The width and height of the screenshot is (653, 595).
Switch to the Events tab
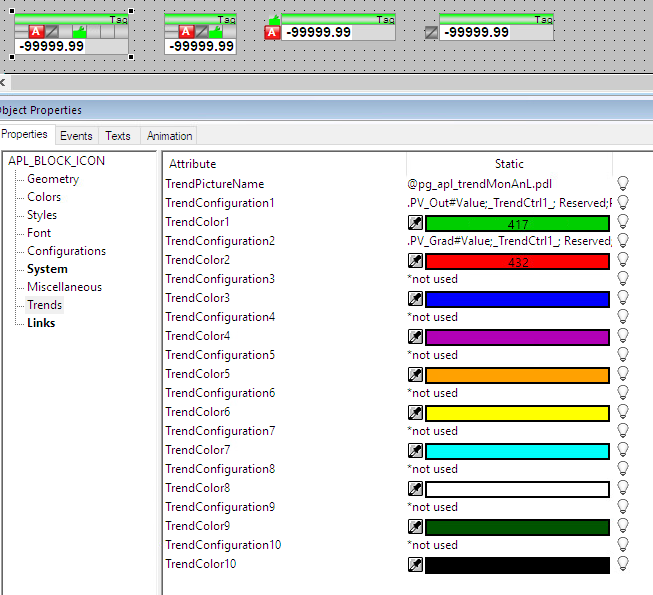point(75,136)
